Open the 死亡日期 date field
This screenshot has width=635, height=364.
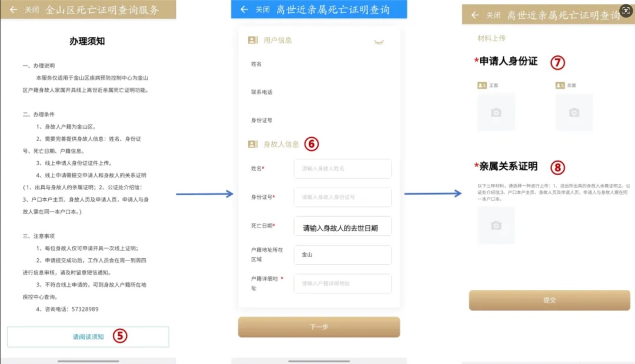pos(343,226)
